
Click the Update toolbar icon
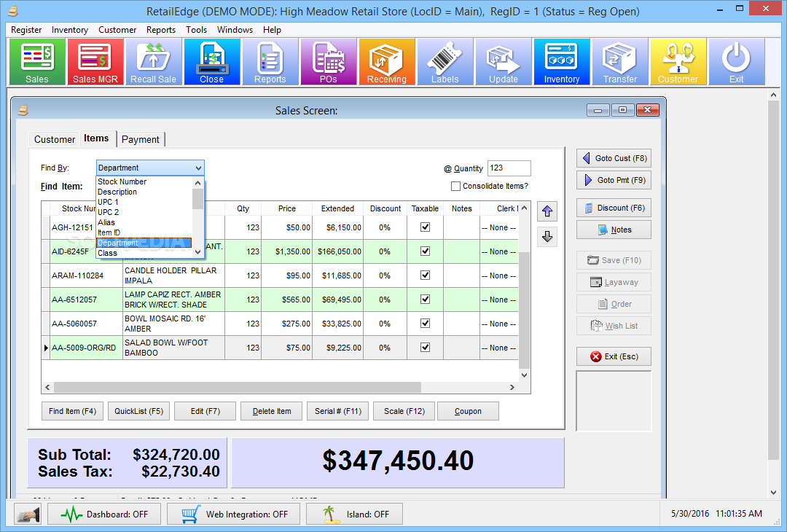pyautogui.click(x=504, y=62)
